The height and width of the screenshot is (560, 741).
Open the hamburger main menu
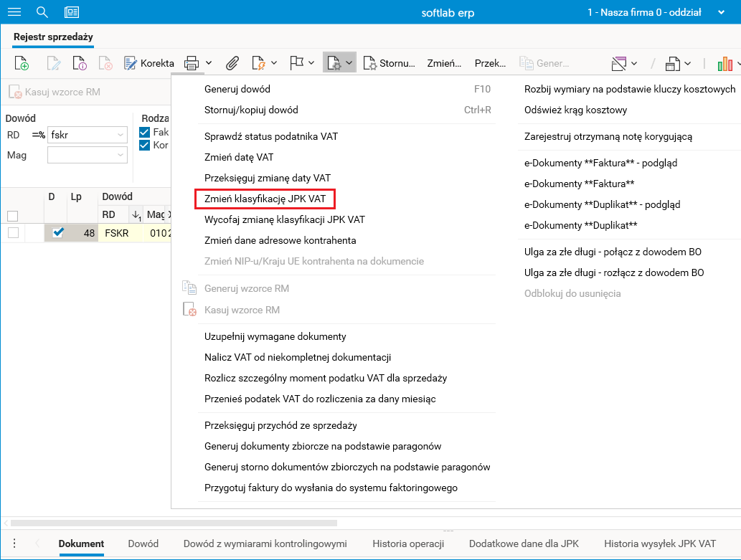pyautogui.click(x=14, y=12)
